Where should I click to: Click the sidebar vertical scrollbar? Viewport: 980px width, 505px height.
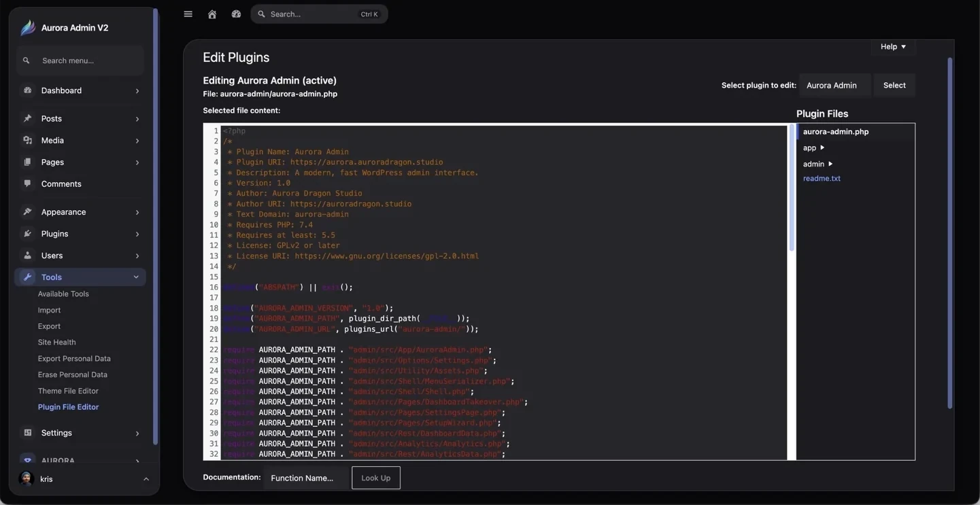156,226
